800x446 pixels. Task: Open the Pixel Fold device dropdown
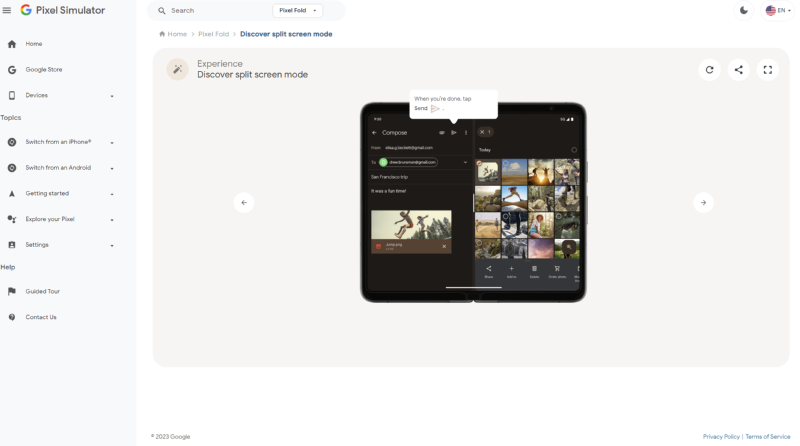tap(298, 10)
